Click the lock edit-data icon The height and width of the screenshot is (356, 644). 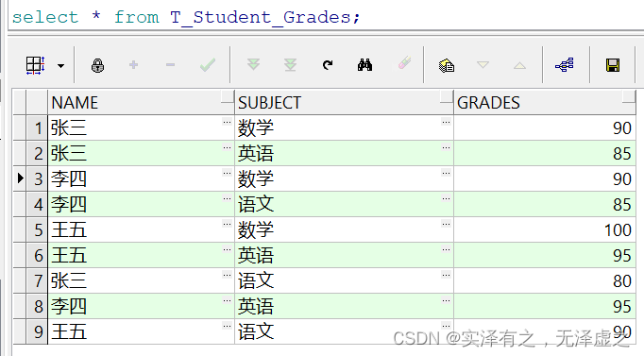pos(97,65)
